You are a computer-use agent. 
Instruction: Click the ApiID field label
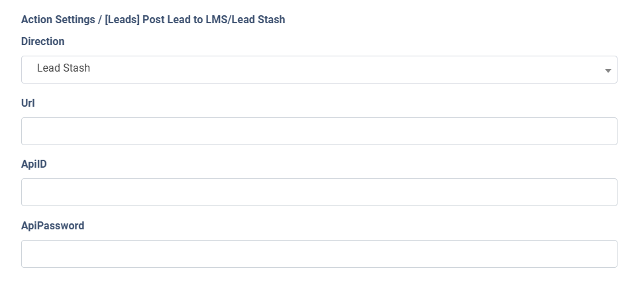tap(34, 164)
